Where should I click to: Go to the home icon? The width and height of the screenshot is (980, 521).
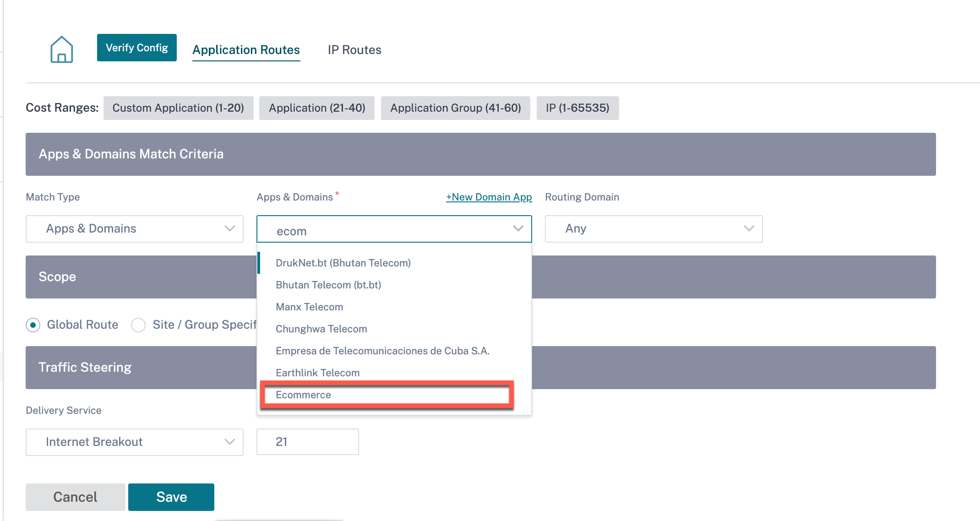61,49
